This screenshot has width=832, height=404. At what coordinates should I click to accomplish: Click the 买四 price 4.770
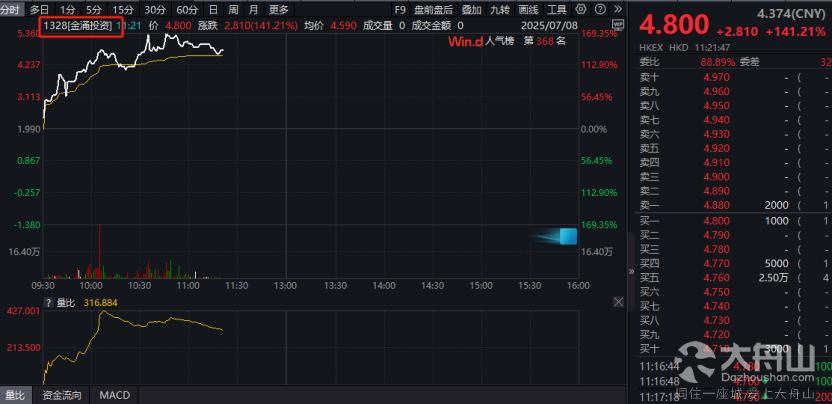tap(716, 263)
